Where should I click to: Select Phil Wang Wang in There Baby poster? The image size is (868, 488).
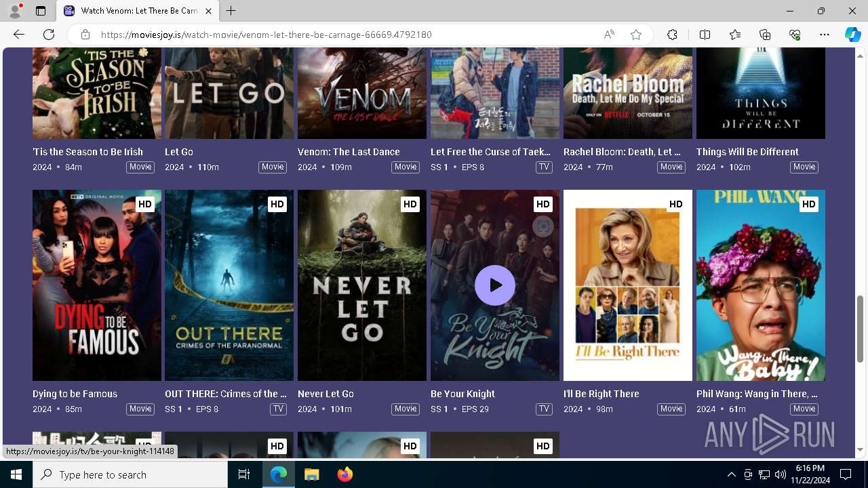(x=761, y=285)
